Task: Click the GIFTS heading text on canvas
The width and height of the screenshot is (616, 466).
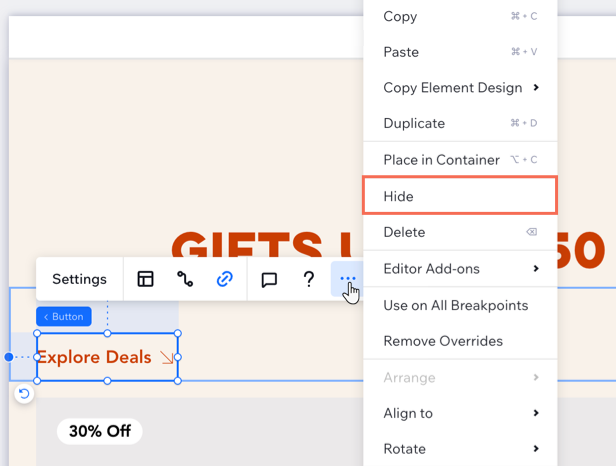Action: (248, 244)
